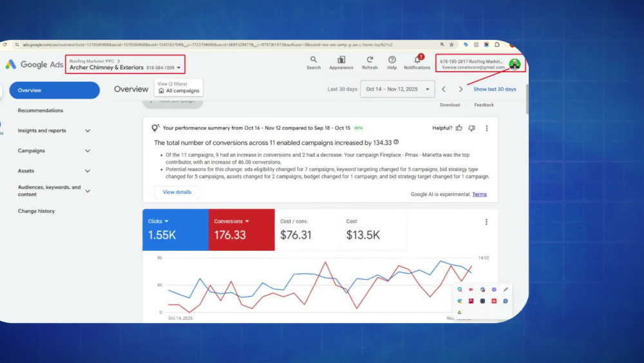Go to the next date range arrow
The image size is (644, 363).
[460, 89]
